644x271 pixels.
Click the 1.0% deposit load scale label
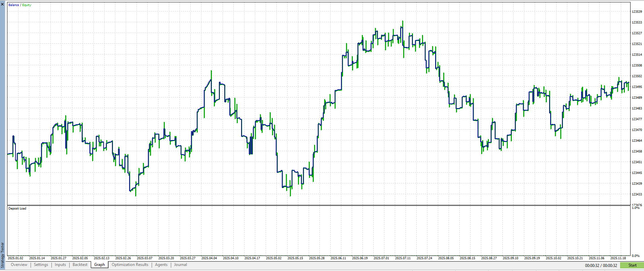tap(636, 208)
